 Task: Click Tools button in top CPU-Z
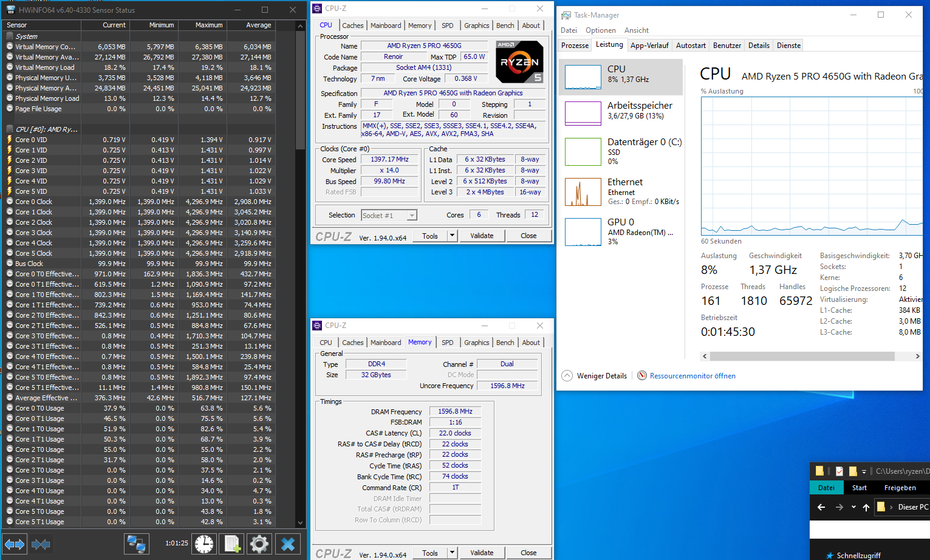tap(430, 236)
